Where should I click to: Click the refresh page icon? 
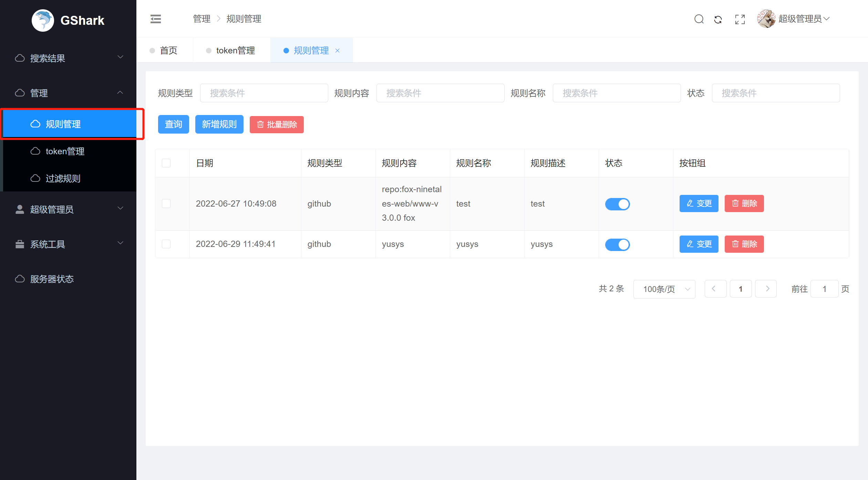point(718,19)
